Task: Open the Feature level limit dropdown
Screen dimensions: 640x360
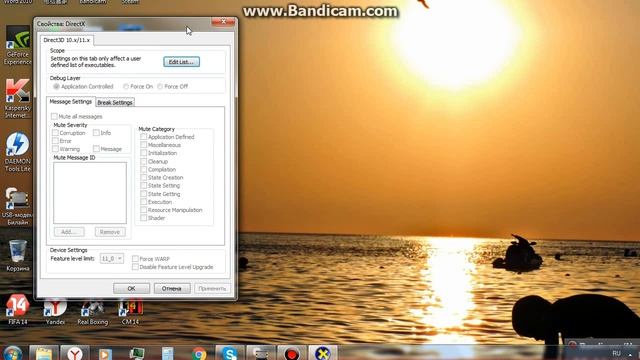Action: point(111,258)
